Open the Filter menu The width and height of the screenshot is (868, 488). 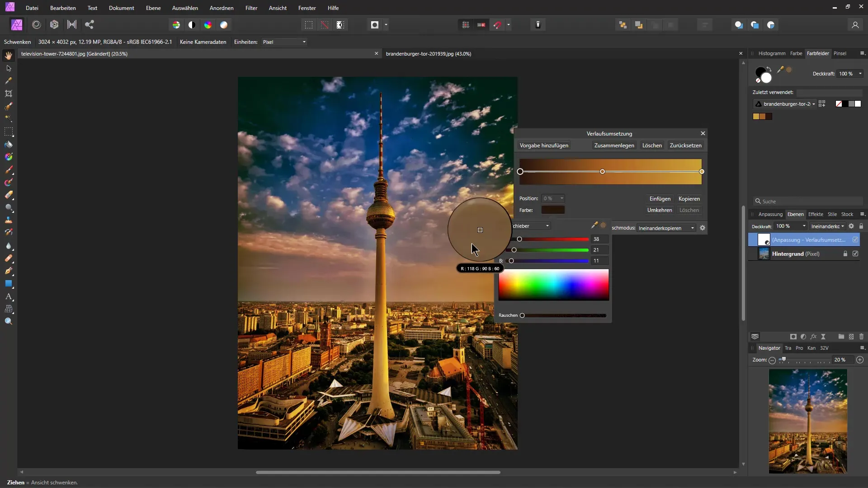pyautogui.click(x=251, y=8)
